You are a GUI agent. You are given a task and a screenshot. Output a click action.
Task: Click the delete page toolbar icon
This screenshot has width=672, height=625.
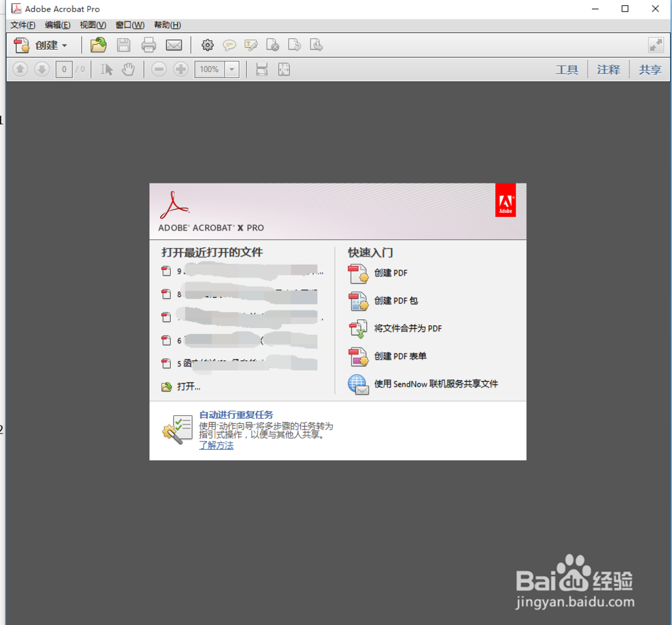click(x=273, y=45)
